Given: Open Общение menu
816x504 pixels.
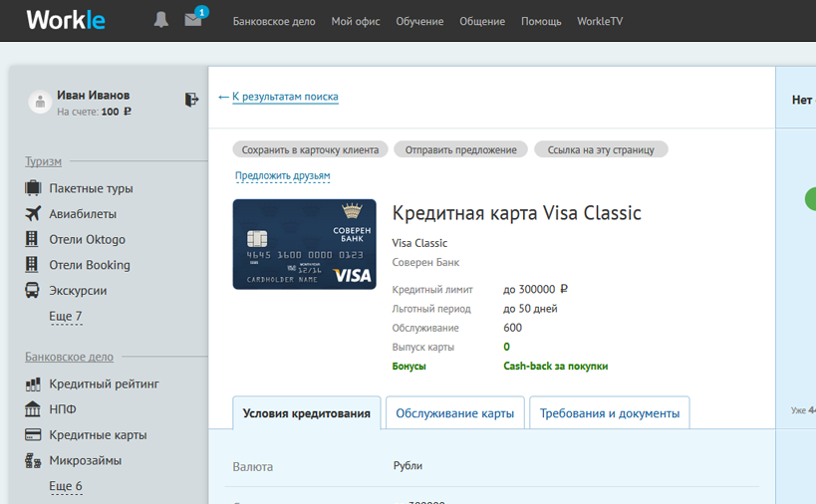Looking at the screenshot, I should coord(482,21).
